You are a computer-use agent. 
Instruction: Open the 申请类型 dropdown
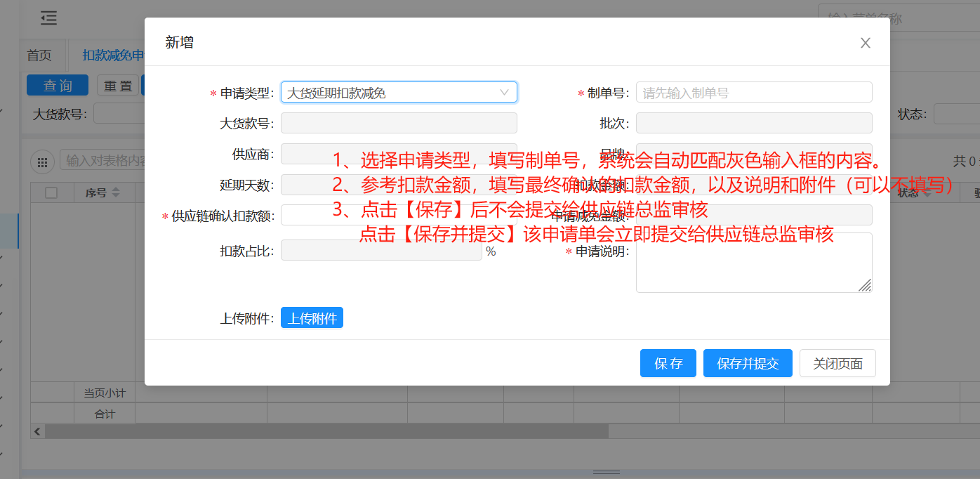point(390,93)
